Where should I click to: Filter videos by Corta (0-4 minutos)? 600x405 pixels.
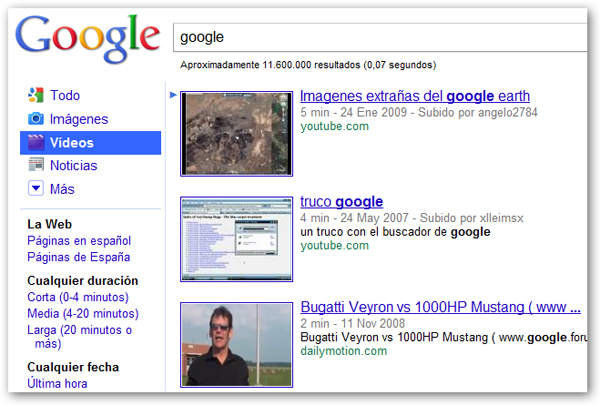click(78, 297)
